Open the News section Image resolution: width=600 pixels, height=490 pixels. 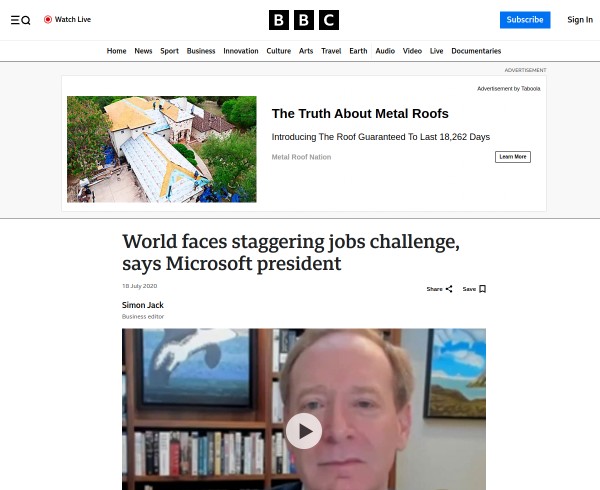point(143,51)
